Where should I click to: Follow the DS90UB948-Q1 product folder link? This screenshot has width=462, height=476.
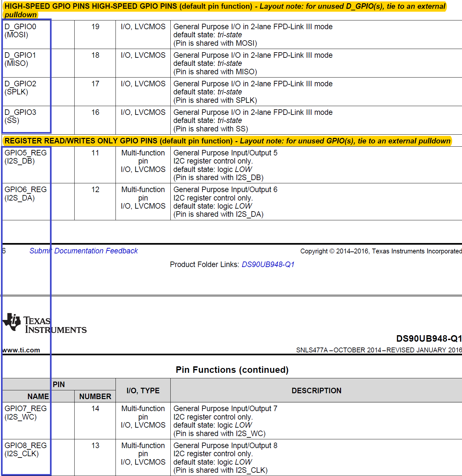(x=268, y=264)
